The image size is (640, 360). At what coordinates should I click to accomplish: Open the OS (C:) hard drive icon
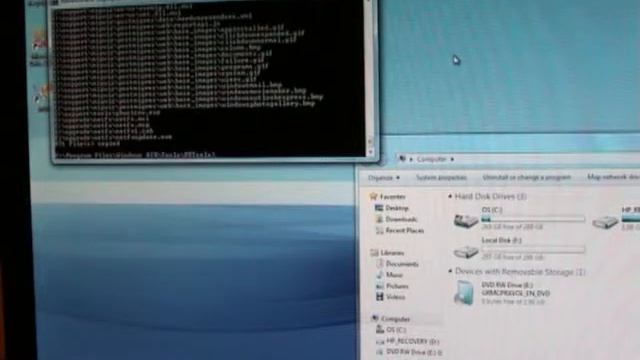466,220
